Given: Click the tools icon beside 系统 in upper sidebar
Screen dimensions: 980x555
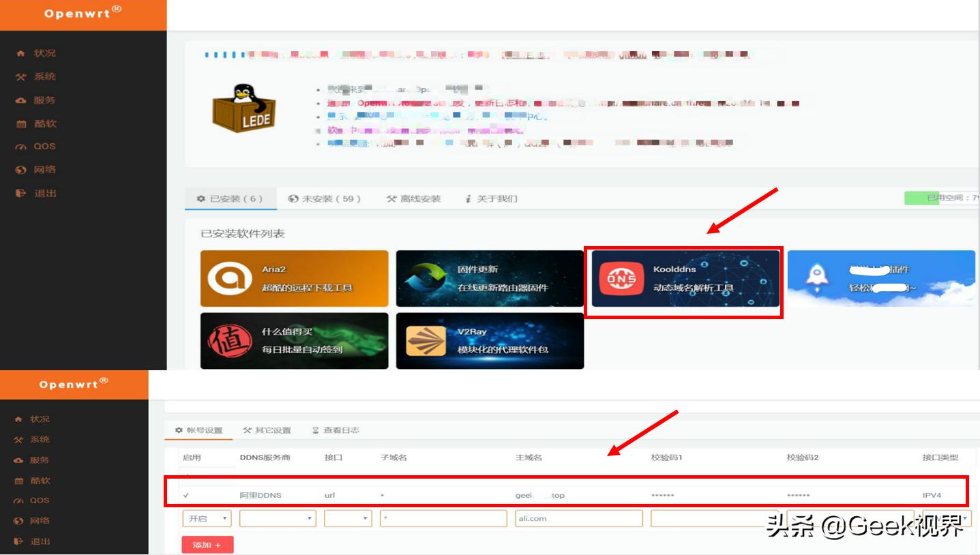Looking at the screenshot, I should (20, 77).
